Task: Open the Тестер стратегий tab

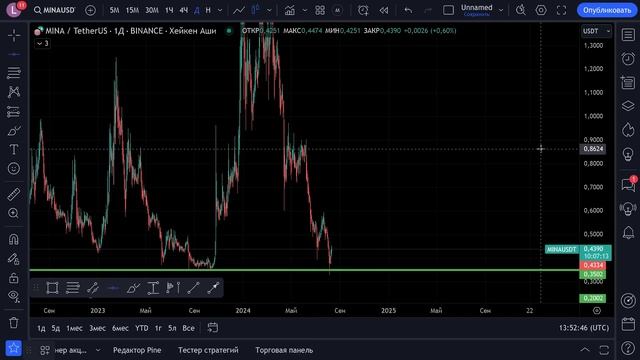Action: point(208,350)
